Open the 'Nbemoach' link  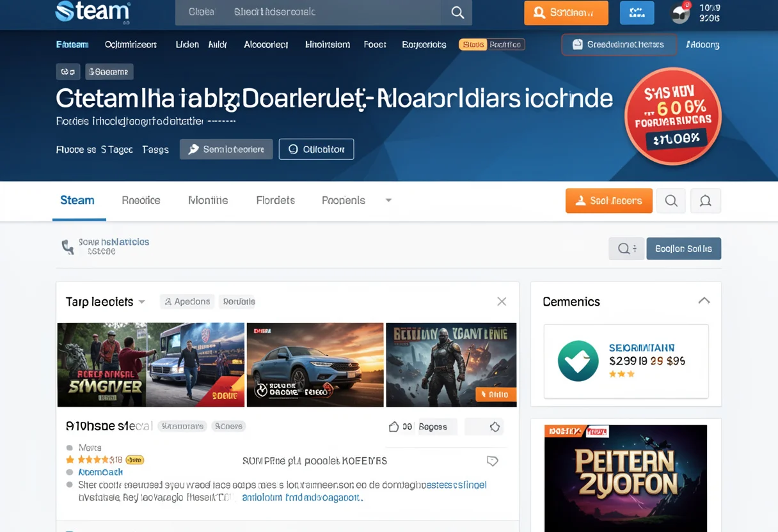(x=100, y=472)
